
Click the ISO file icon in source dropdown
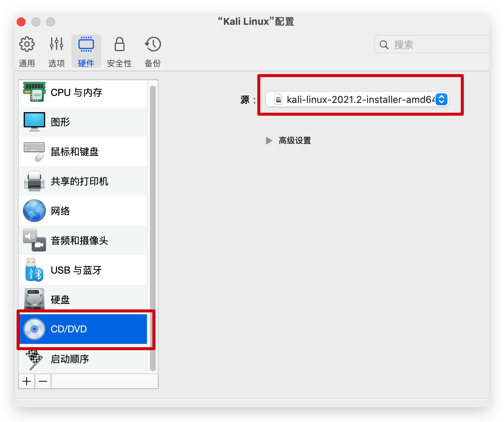279,99
